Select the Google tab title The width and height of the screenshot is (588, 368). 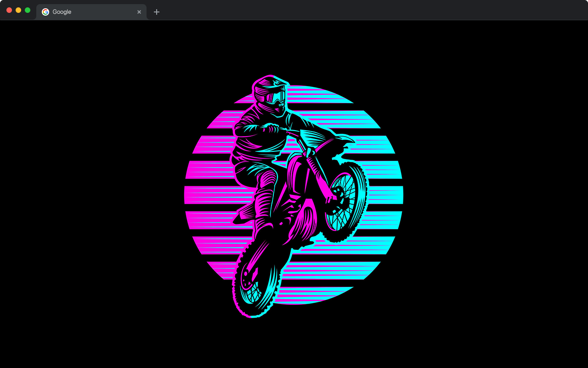point(62,12)
